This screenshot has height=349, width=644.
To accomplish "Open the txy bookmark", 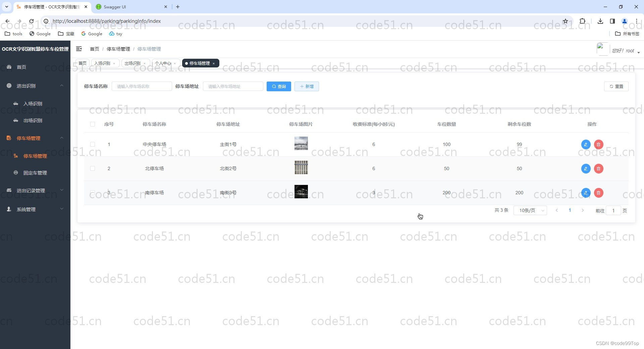I will pyautogui.click(x=116, y=34).
